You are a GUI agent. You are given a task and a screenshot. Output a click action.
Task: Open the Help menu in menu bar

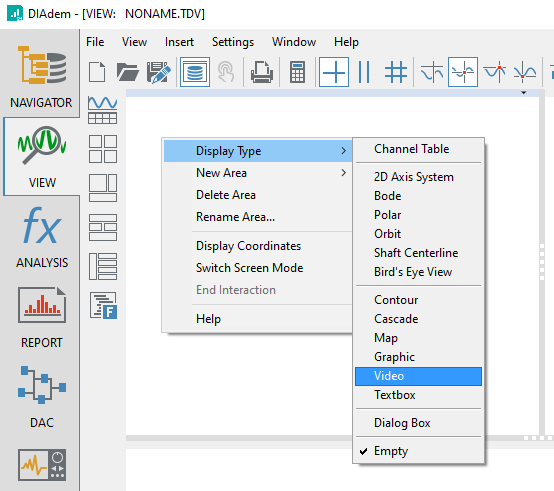346,42
